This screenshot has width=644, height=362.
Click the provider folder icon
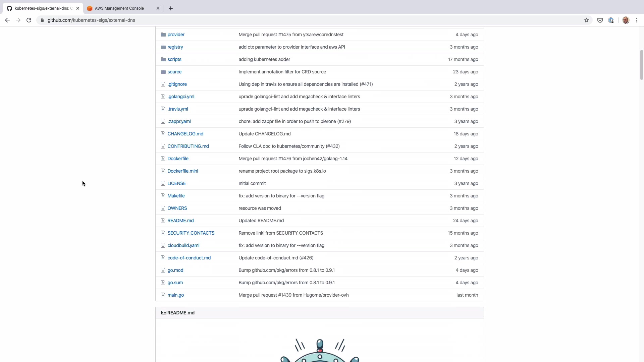tap(163, 35)
